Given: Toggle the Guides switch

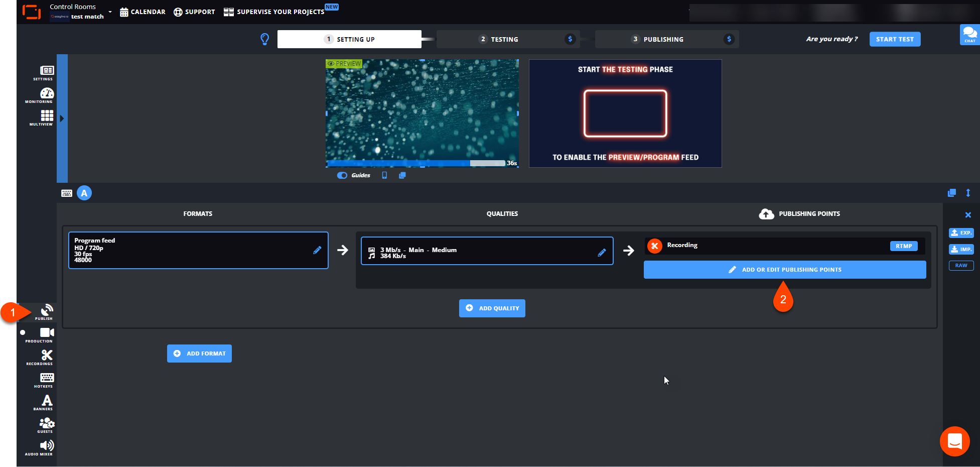Looking at the screenshot, I should pos(342,175).
